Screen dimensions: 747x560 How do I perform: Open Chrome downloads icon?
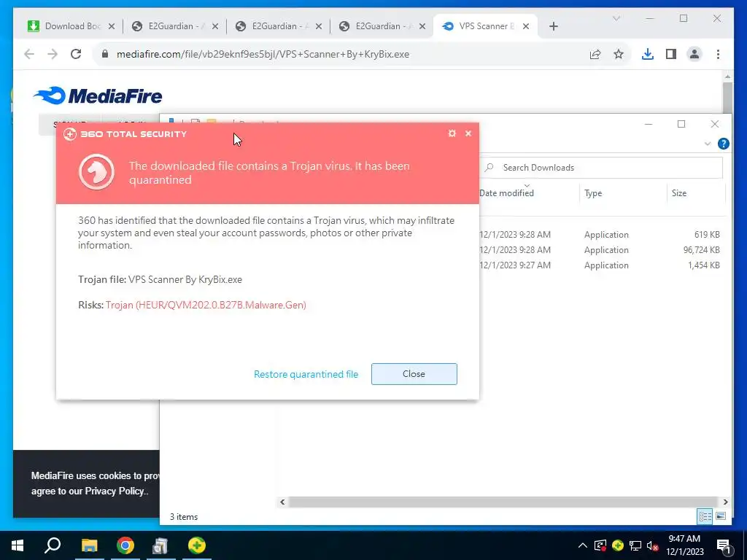click(x=648, y=54)
